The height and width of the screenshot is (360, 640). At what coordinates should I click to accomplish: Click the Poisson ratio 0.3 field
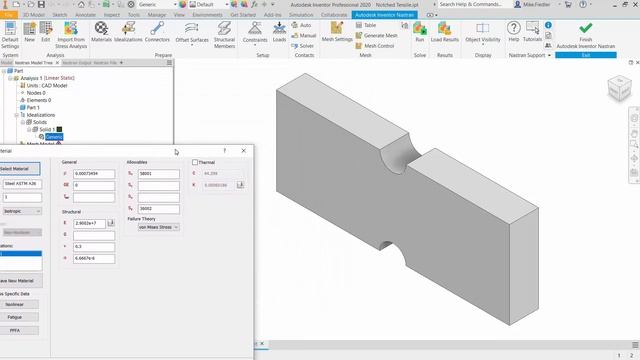click(x=94, y=247)
